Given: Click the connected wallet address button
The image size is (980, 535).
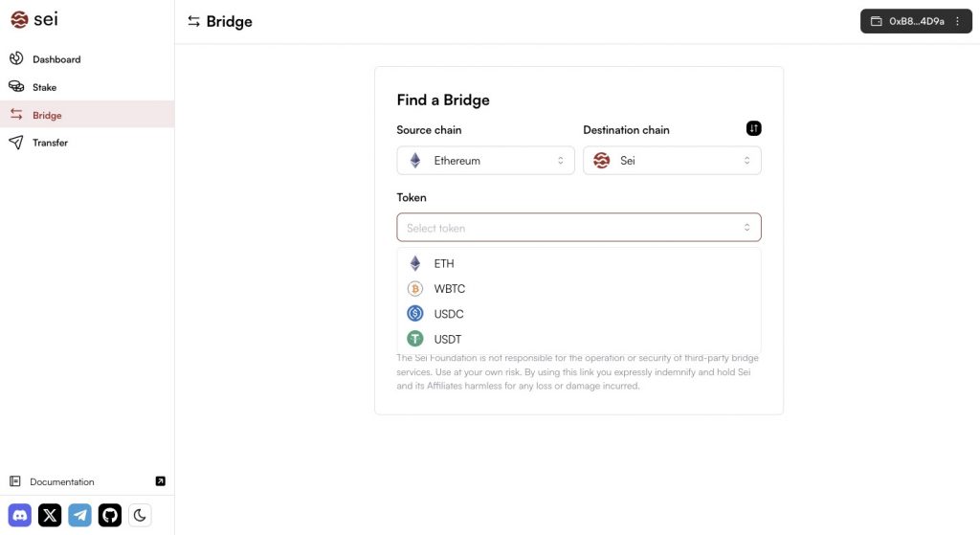Looking at the screenshot, I should tap(907, 21).
